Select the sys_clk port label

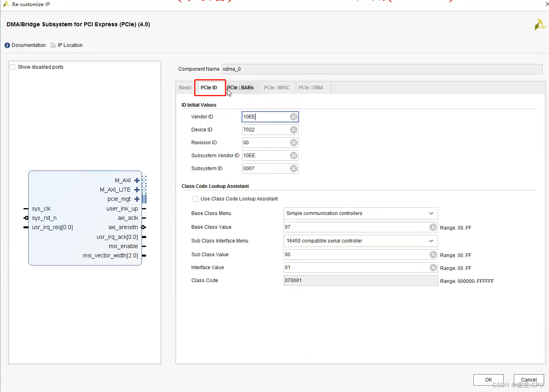click(41, 209)
